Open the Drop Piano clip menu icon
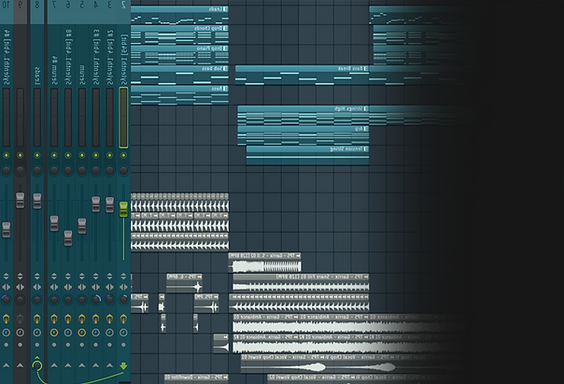 [x=225, y=48]
